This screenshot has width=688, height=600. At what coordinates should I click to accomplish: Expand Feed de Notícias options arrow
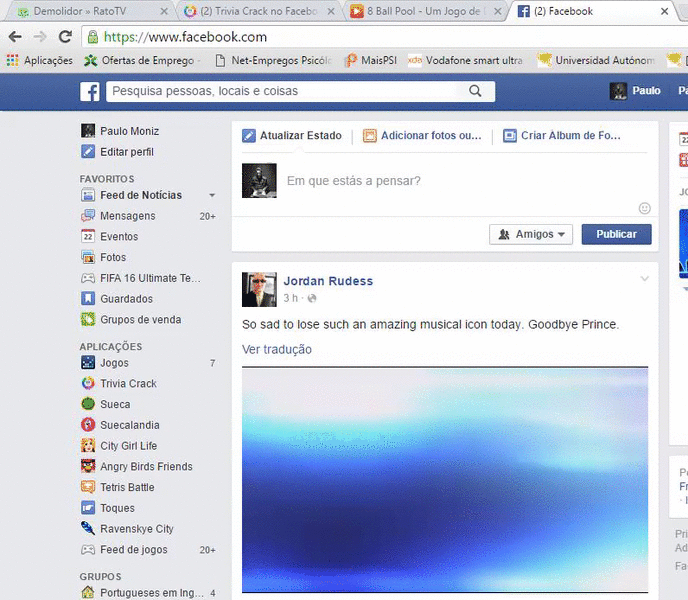211,196
